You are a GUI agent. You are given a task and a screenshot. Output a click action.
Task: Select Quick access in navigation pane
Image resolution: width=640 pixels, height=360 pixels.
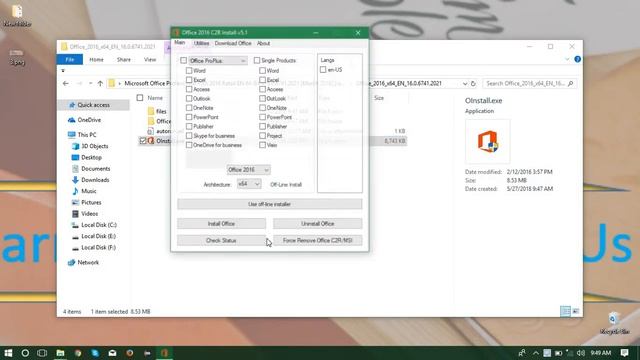click(x=93, y=105)
